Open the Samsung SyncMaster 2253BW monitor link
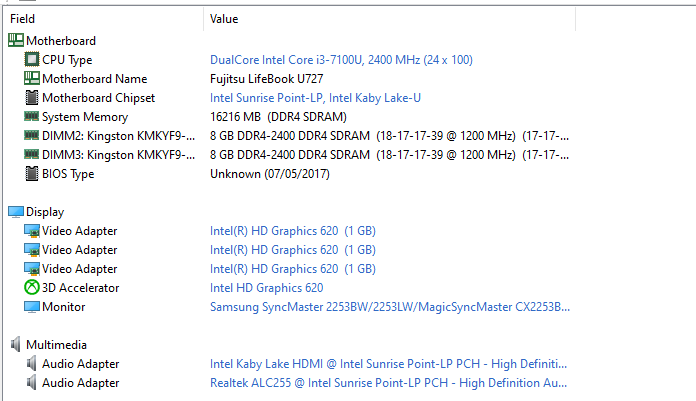This screenshot has width=696, height=401. coord(390,307)
